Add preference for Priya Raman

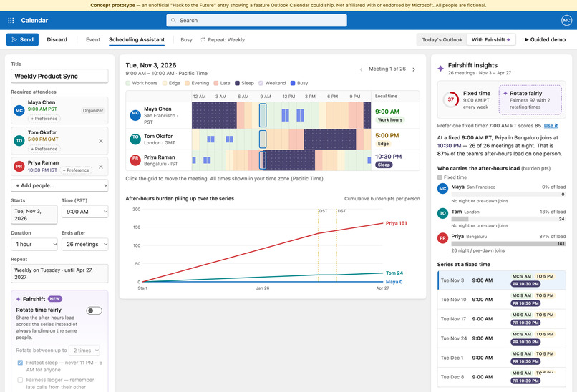tap(76, 170)
